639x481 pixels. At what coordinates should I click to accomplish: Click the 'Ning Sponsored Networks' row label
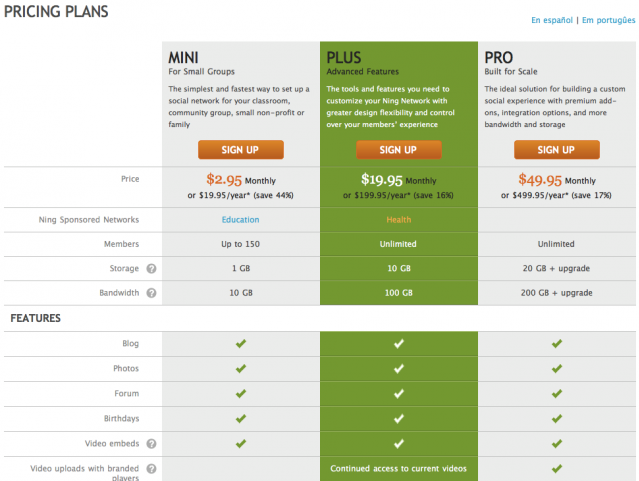tap(89, 220)
